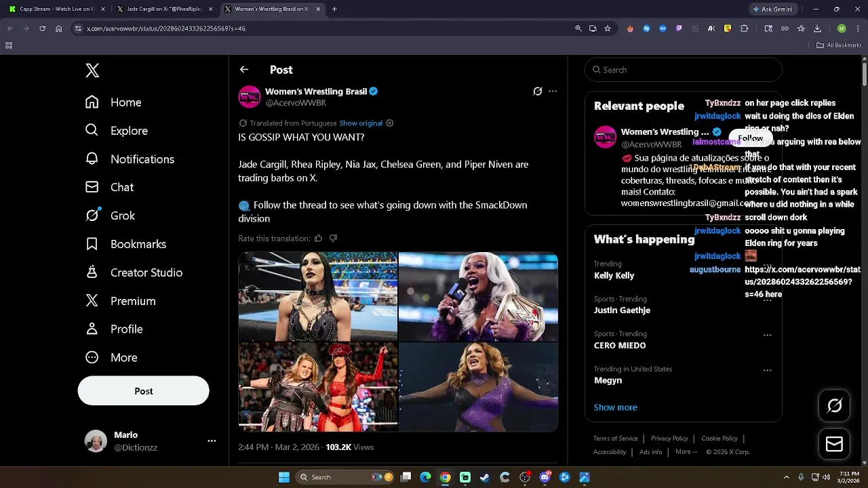
Task: Expand the footer More menu
Action: (686, 452)
